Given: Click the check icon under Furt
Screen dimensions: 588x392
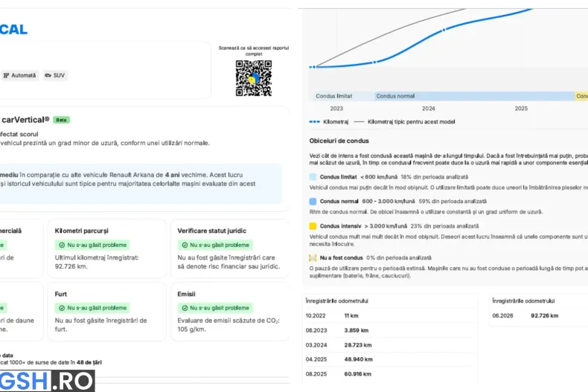Looking at the screenshot, I should click(x=62, y=308).
